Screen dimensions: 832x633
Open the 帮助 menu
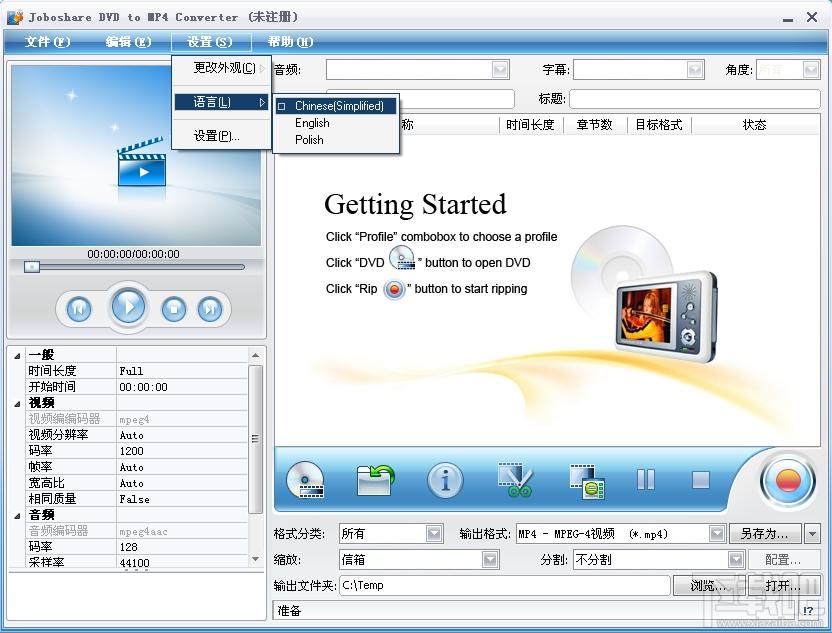click(290, 41)
